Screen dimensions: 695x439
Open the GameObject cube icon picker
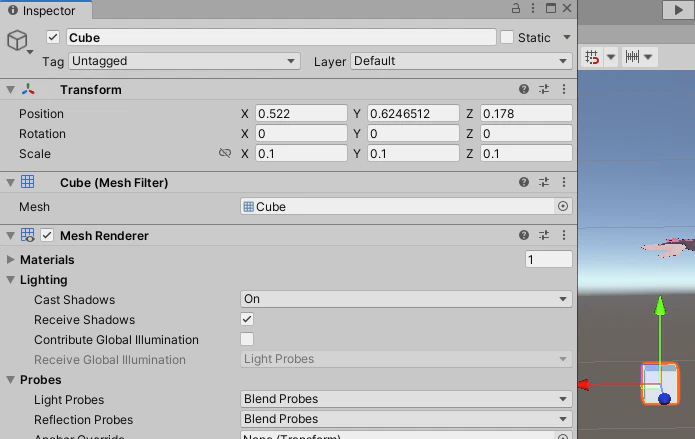coord(20,42)
